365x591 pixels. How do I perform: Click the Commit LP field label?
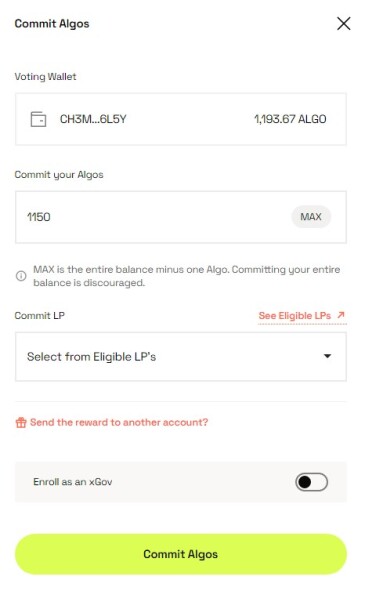pyautogui.click(x=40, y=315)
